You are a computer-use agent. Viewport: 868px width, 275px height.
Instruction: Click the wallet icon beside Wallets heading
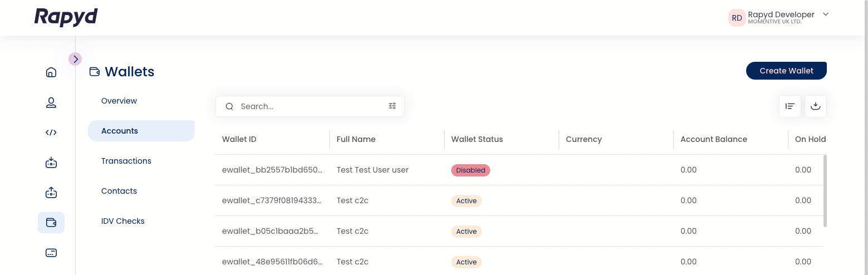(x=95, y=72)
